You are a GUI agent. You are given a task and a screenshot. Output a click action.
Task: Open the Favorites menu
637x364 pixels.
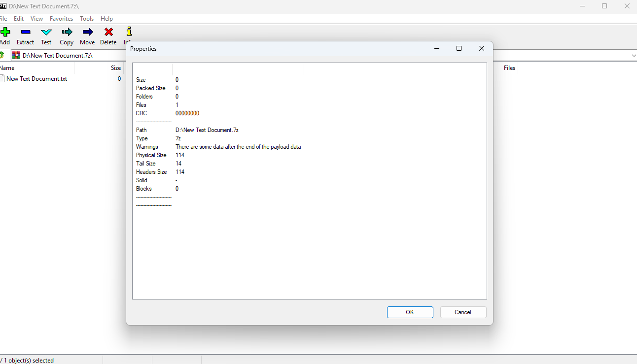[61, 19]
